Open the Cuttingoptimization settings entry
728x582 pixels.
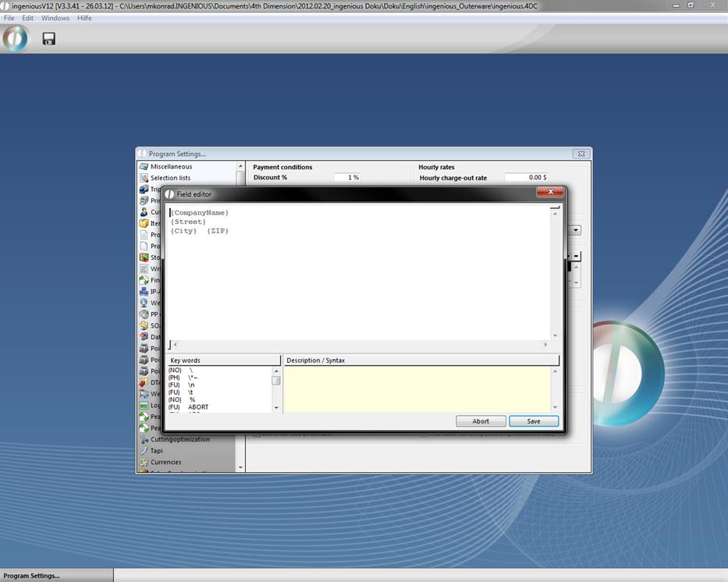(179, 439)
